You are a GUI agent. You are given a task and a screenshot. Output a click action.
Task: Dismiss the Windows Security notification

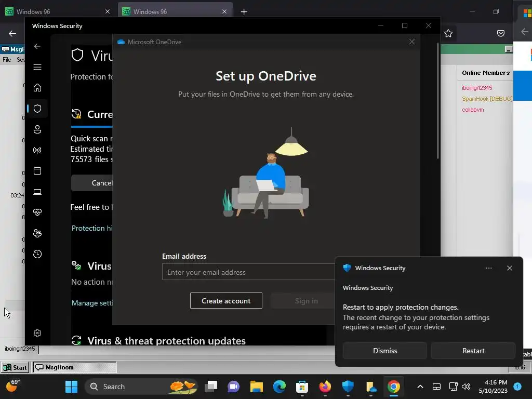(x=385, y=351)
